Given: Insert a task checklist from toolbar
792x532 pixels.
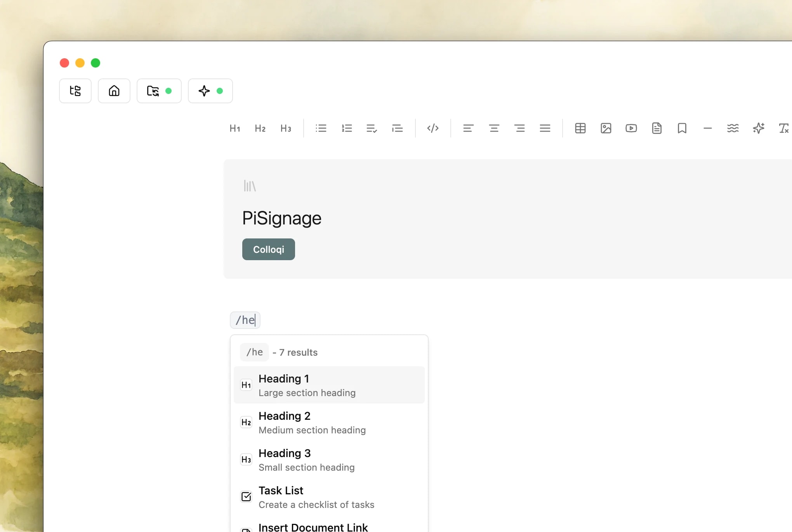Looking at the screenshot, I should pos(372,128).
